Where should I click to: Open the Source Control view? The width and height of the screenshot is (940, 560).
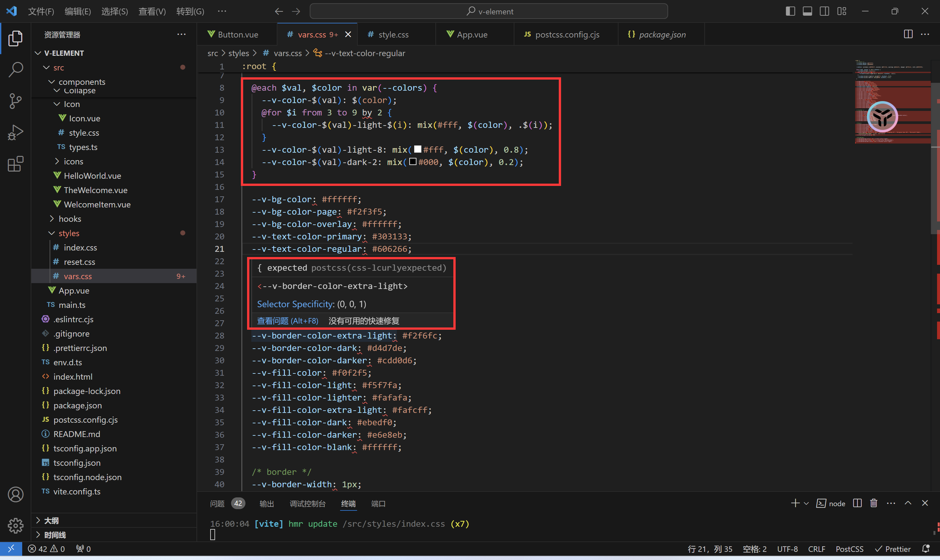15,101
